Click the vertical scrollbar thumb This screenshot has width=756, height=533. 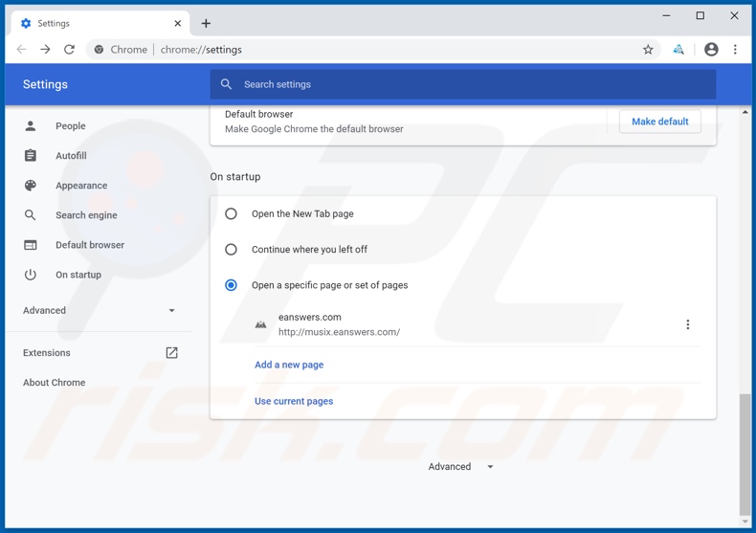click(x=745, y=455)
